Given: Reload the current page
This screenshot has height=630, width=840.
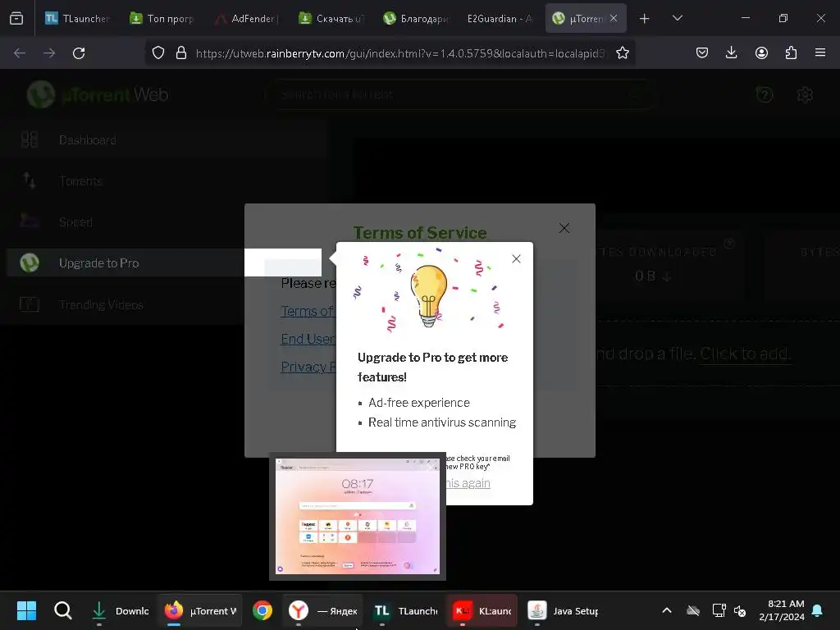Looking at the screenshot, I should pos(79,53).
